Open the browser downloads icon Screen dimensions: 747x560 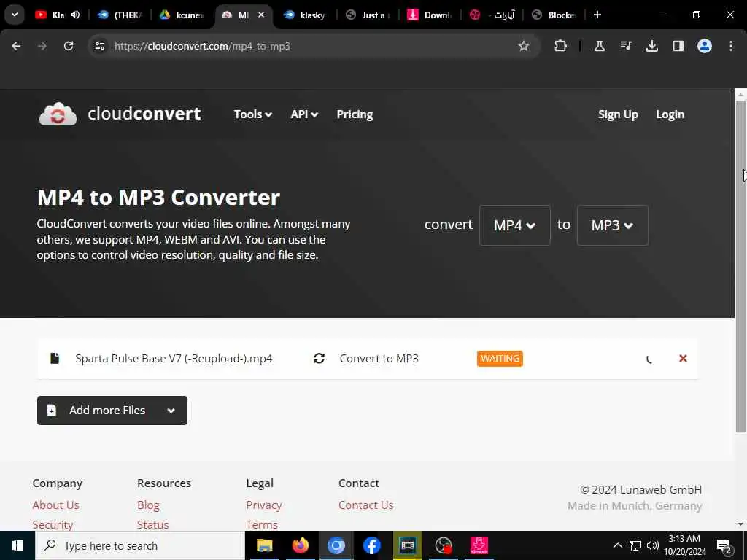(x=651, y=46)
